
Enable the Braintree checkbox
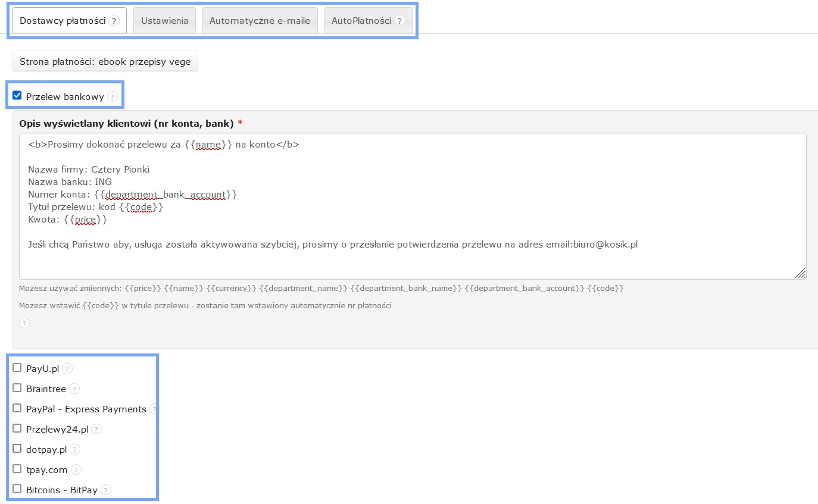[17, 388]
